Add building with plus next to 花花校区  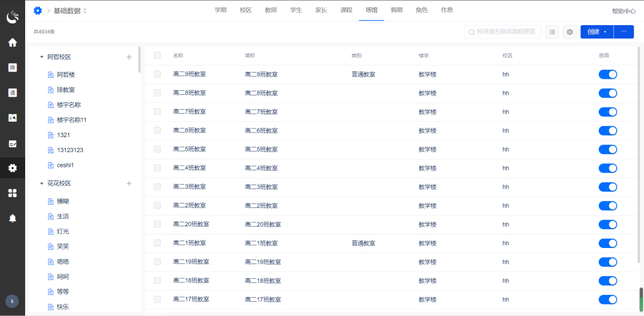(129, 183)
